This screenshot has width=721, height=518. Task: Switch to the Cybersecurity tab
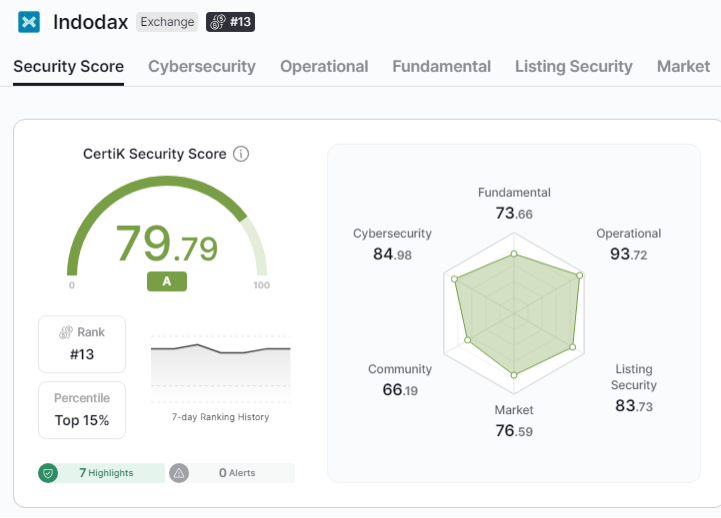tap(202, 67)
